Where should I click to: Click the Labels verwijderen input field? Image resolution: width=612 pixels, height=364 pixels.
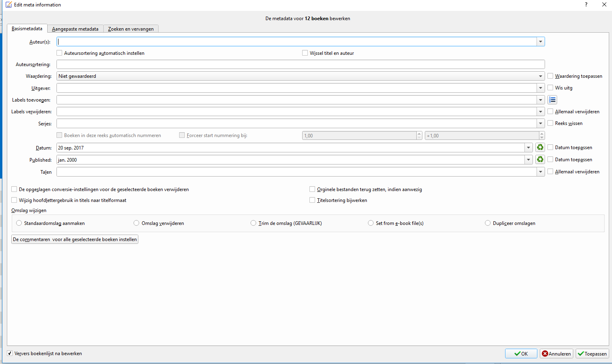297,112
